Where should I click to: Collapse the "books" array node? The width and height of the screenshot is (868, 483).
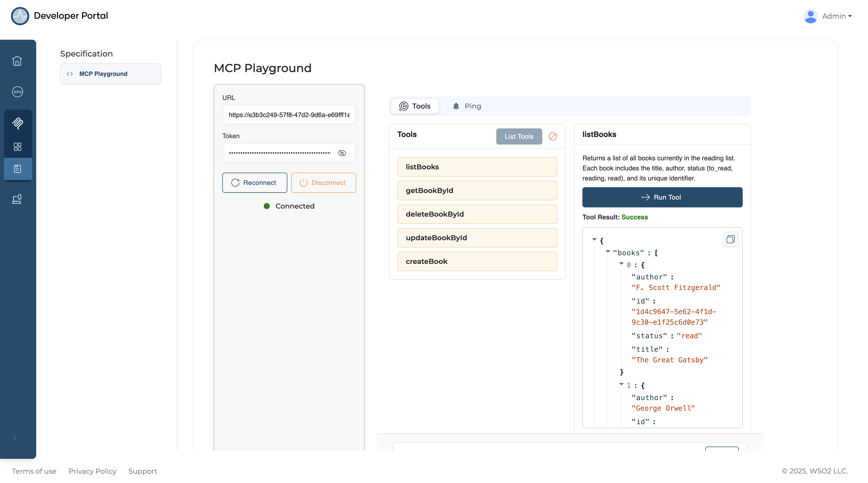click(x=608, y=252)
